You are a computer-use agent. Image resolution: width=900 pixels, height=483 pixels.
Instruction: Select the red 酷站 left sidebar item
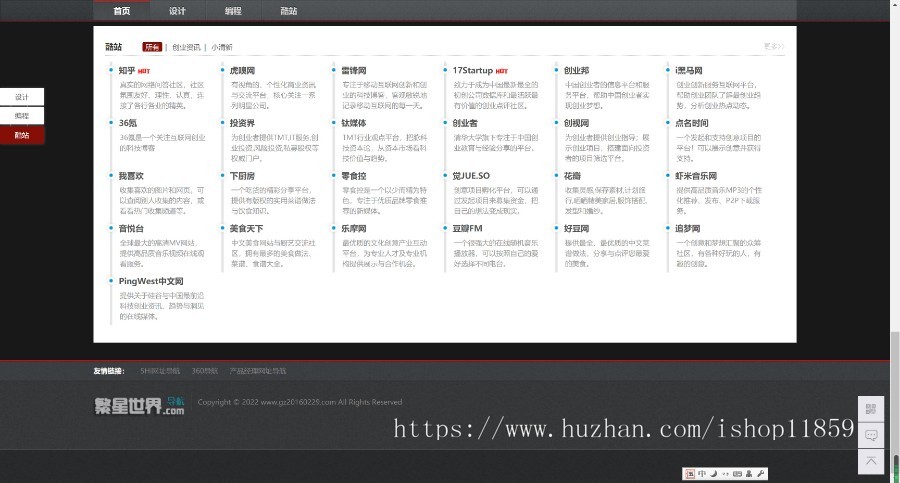[22, 135]
